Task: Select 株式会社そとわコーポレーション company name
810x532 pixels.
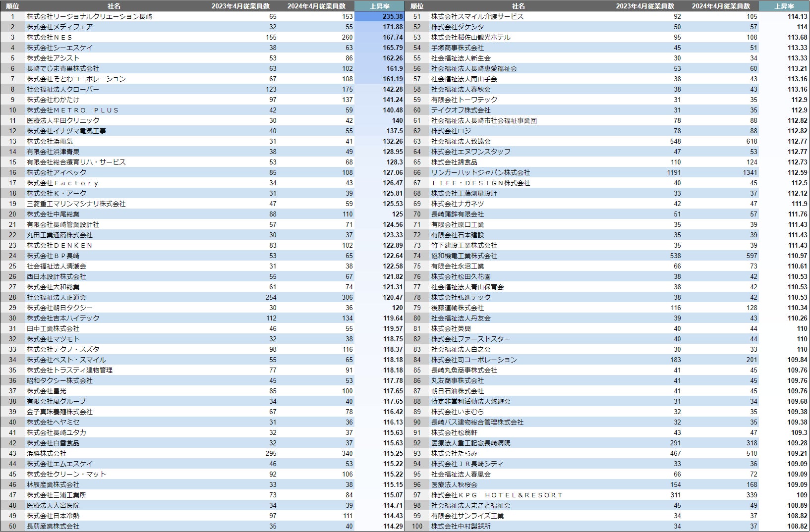Action: coord(76,79)
